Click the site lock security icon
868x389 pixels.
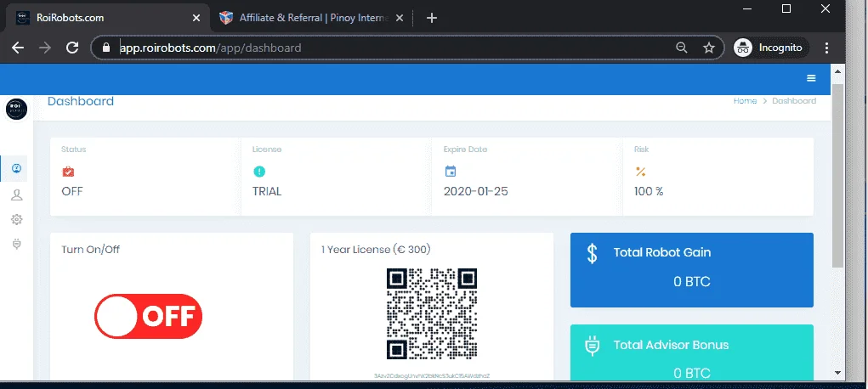coord(107,48)
